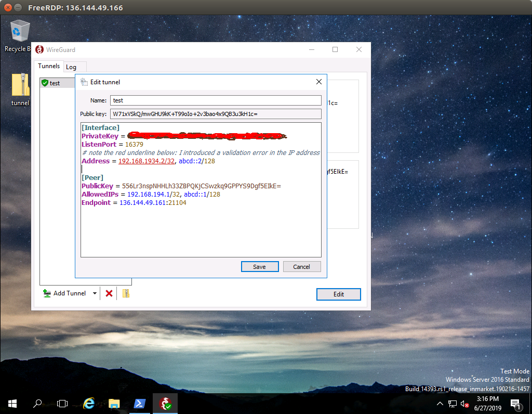The width and height of the screenshot is (532, 414).
Task: Click the Public key field
Action: coord(216,114)
